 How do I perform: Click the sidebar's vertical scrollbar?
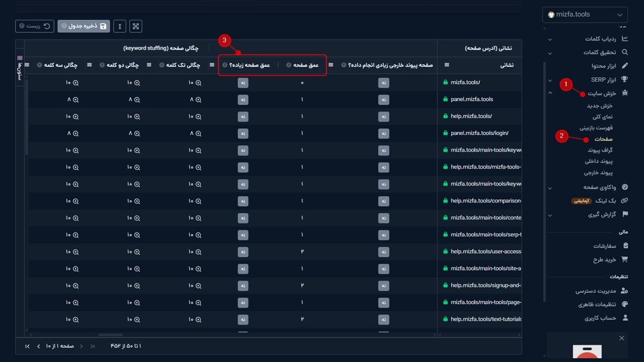pos(544,182)
